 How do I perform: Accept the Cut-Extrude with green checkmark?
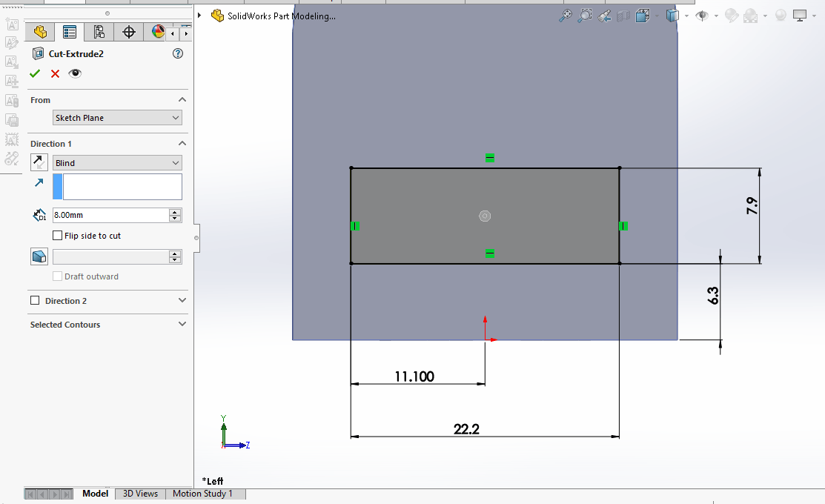pyautogui.click(x=34, y=73)
